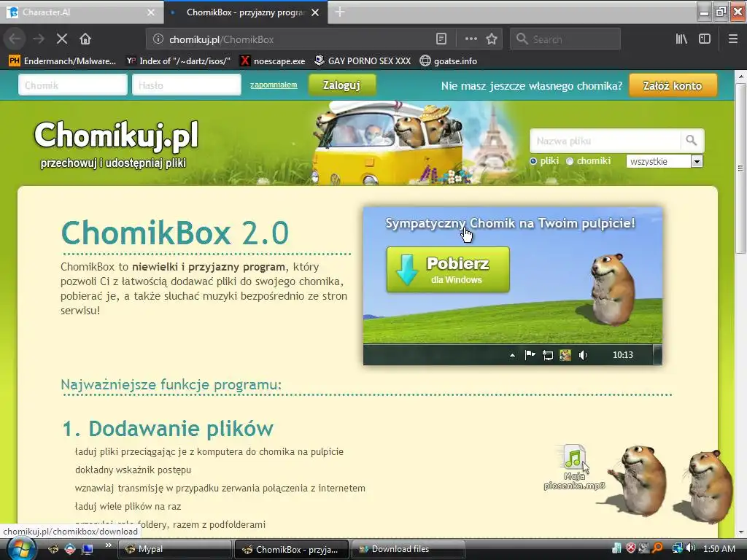Open the browser hamburger menu
747x560 pixels.
733,39
